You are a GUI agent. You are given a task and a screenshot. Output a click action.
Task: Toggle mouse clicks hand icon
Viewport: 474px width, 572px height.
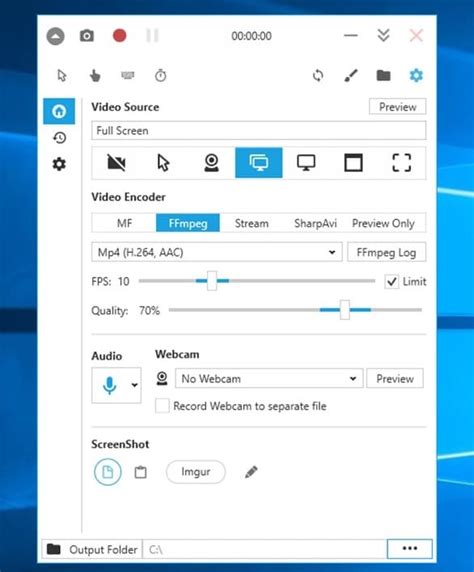[x=95, y=76]
